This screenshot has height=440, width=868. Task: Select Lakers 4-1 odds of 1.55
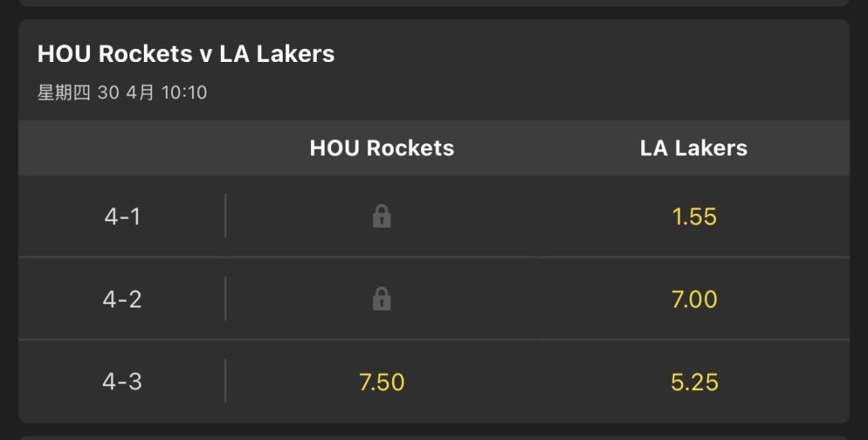tap(694, 216)
